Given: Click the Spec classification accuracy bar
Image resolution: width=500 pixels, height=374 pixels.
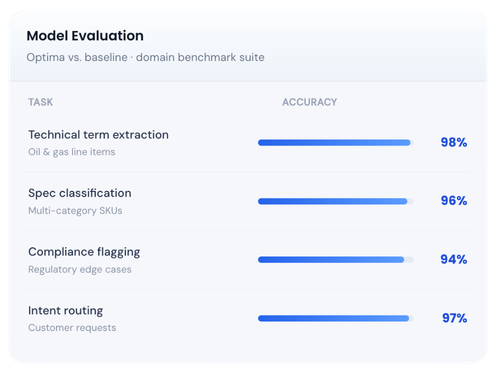Looking at the screenshot, I should pyautogui.click(x=336, y=201).
